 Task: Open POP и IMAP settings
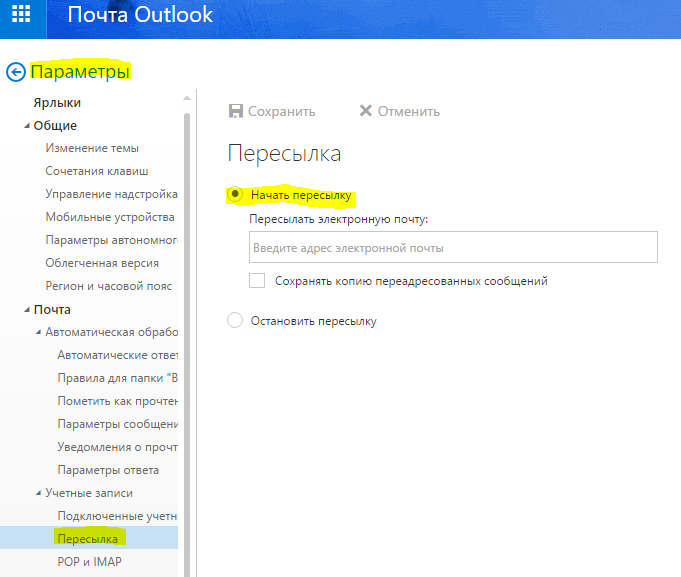(89, 562)
